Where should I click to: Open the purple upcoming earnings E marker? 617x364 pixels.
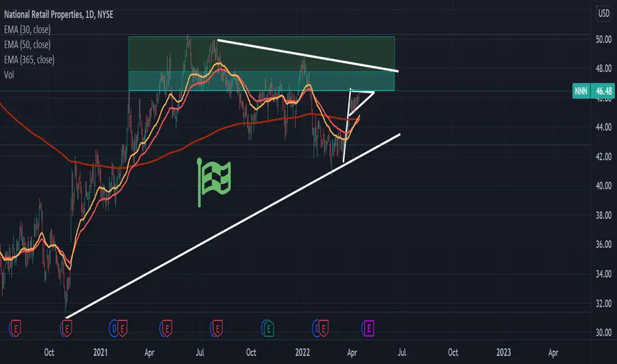tap(368, 328)
